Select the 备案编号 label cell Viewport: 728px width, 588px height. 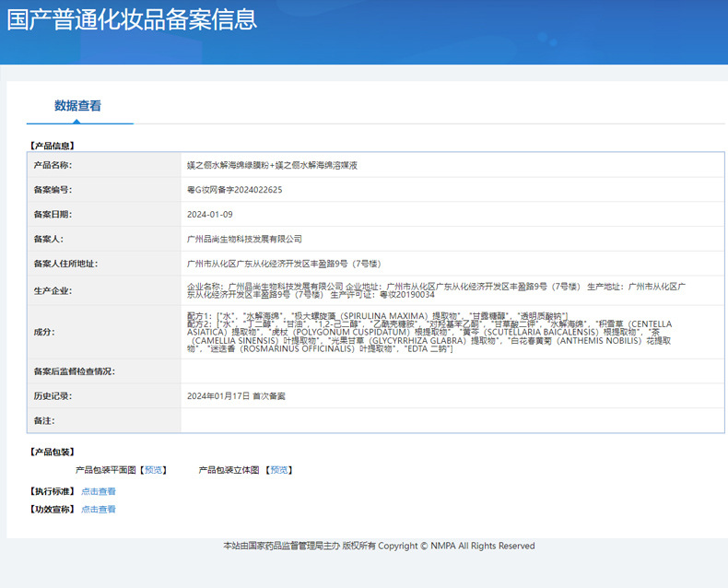(104, 190)
